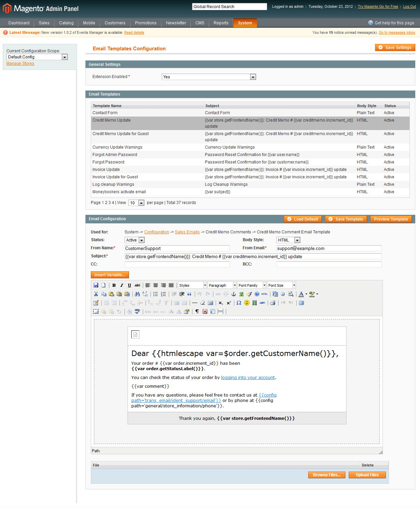Open the Promotions menu
Viewport: 420px width, 508px height.
pos(146,23)
